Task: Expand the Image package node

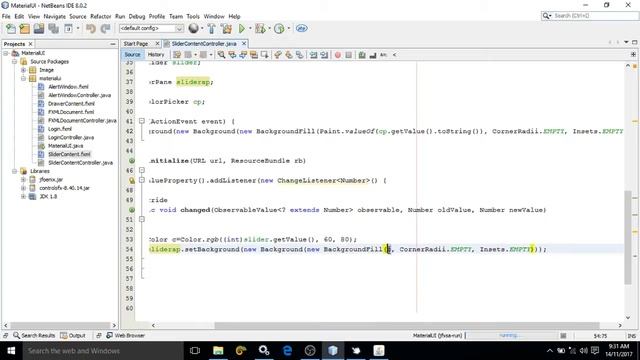Action: click(x=23, y=70)
